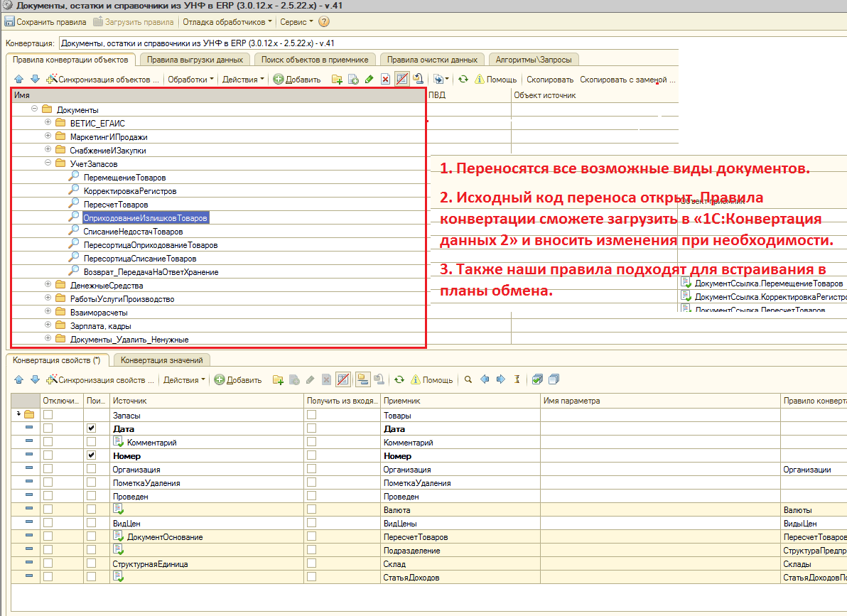Select the ПересчетТоваров rule
Viewport: 847px width, 616px height.
tap(116, 204)
